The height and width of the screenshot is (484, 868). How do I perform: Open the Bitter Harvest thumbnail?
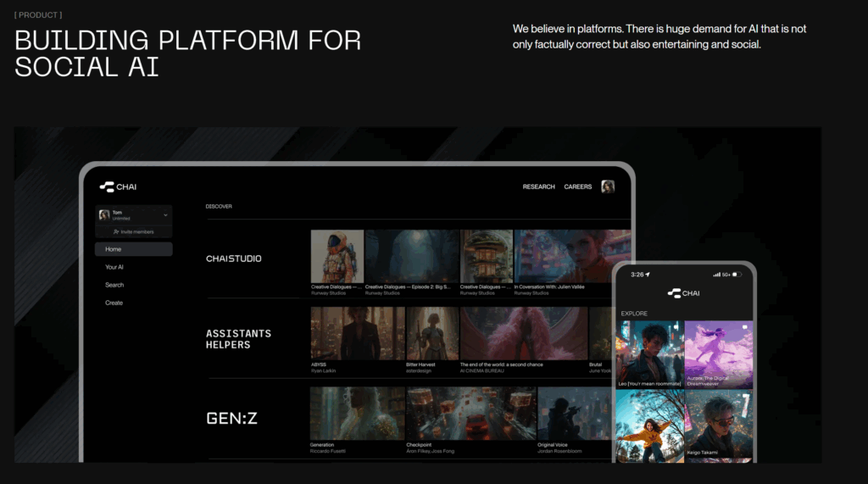point(431,333)
